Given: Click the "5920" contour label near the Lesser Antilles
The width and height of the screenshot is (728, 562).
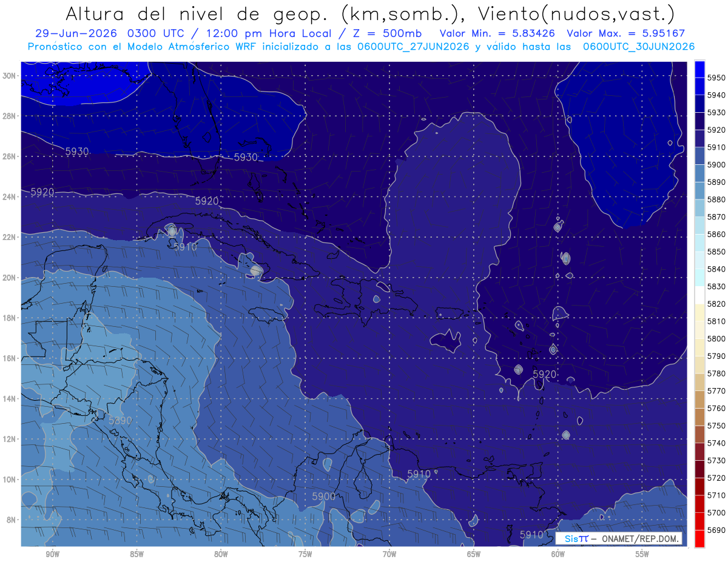Looking at the screenshot, I should (x=544, y=374).
